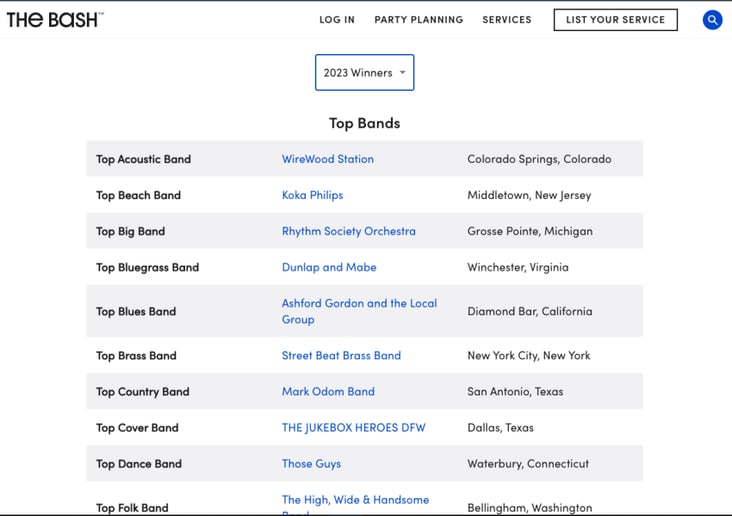Screen dimensions: 732x516
Task: Click the dropdown arrow beside 2023 Winners
Action: 402,72
